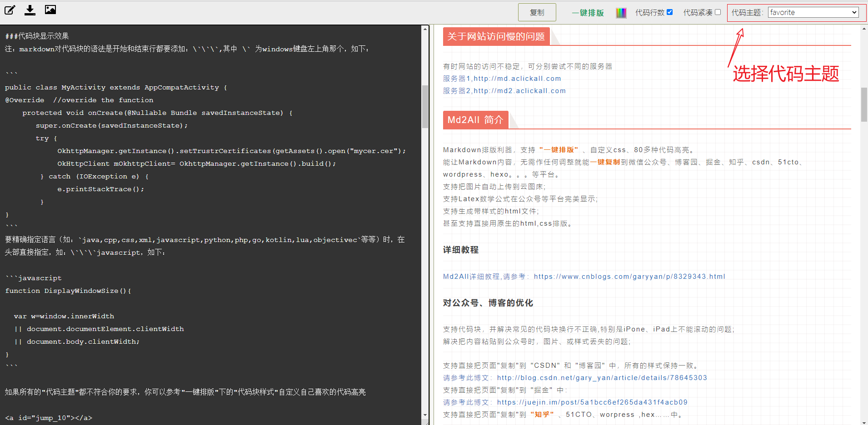Click the 对公众号、博客的优化 heading
The height and width of the screenshot is (425, 868).
488,303
